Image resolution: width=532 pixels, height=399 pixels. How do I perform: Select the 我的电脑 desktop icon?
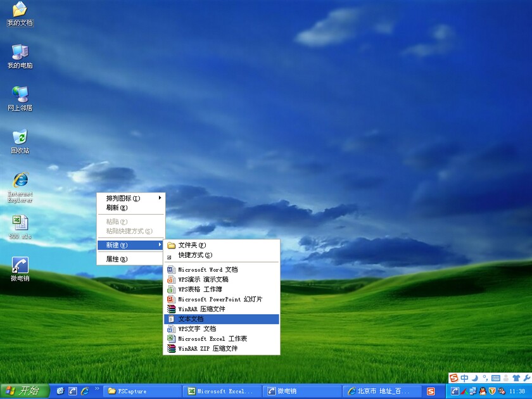20,56
